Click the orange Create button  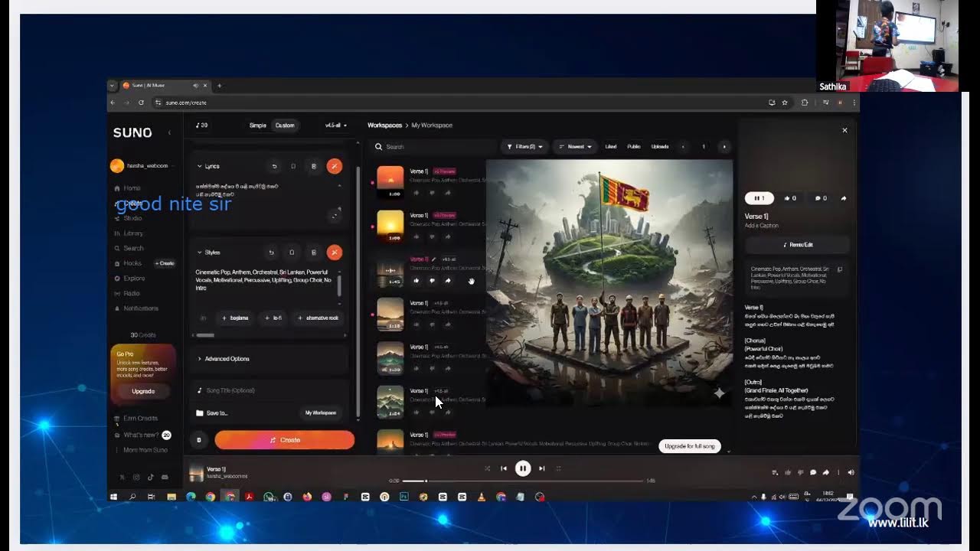[x=285, y=440]
